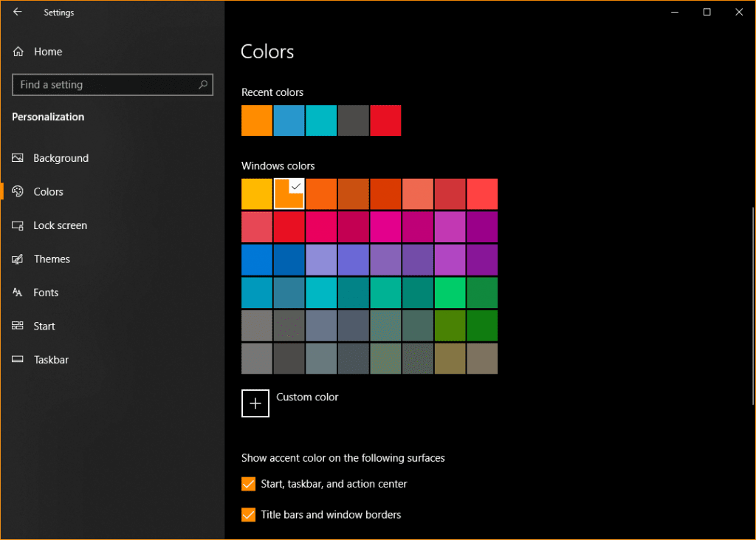Screen dimensions: 756x540
Task: Click inside the 'Find a setting' search box
Action: pos(96,84)
